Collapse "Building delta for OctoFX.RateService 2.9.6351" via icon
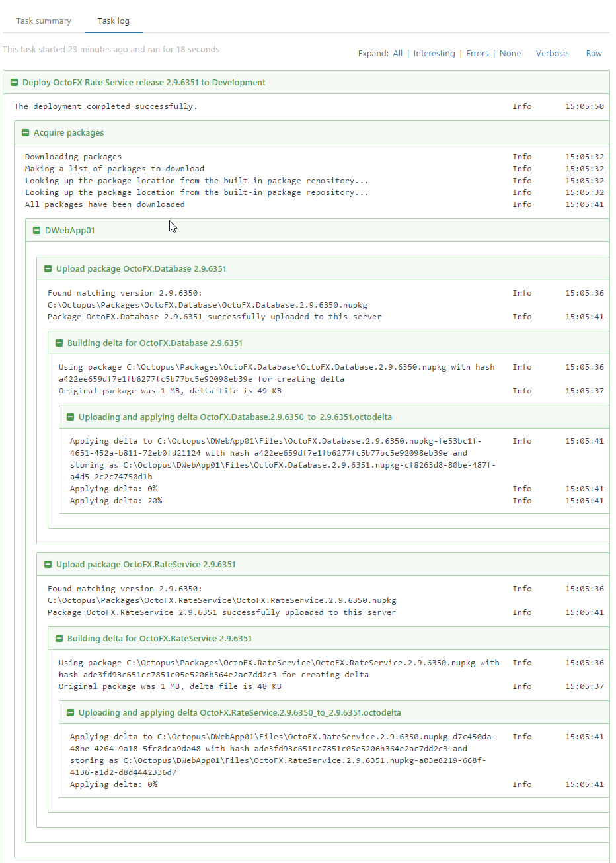 [x=58, y=638]
